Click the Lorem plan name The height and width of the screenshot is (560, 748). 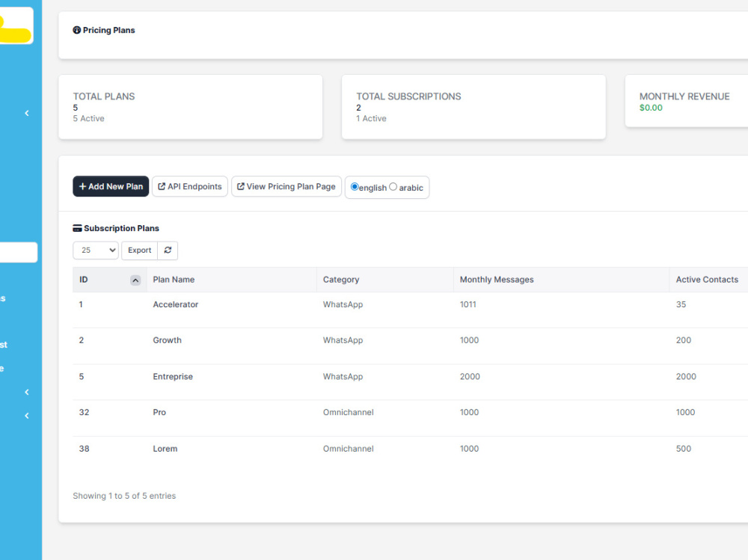click(165, 449)
